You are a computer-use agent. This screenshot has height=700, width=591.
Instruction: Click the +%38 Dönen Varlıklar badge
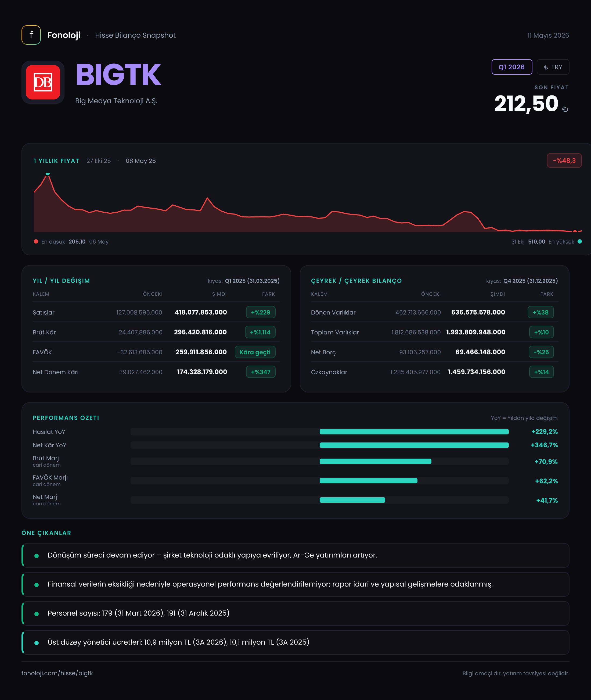[x=540, y=312]
